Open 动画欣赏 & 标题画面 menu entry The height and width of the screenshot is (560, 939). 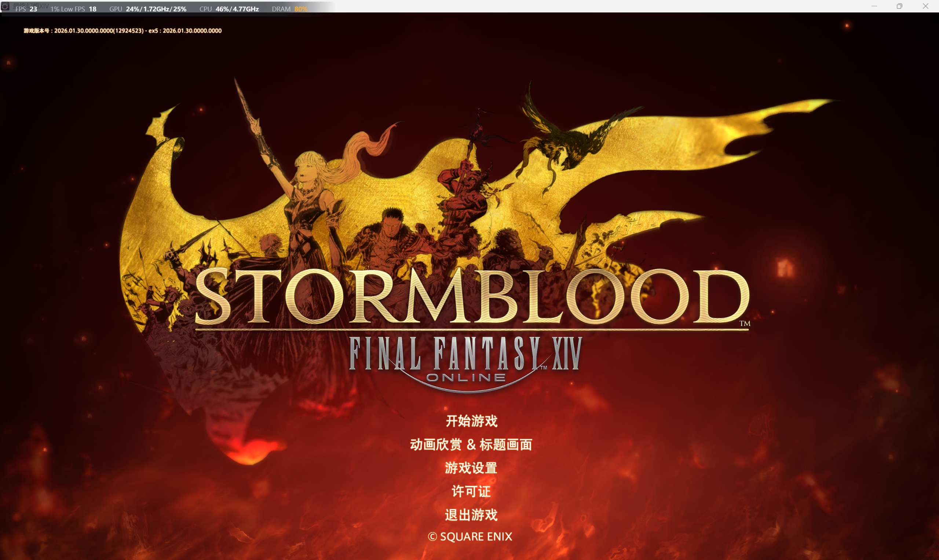pyautogui.click(x=471, y=445)
